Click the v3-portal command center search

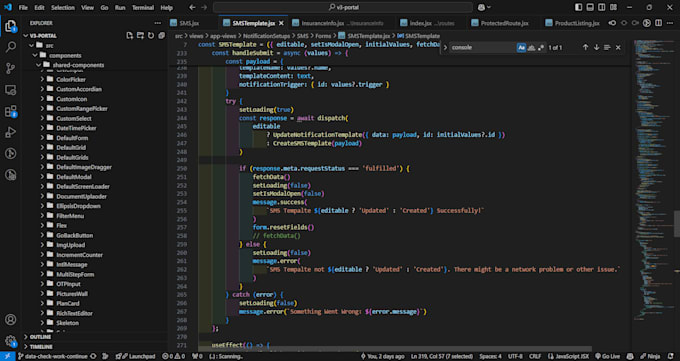coord(343,7)
